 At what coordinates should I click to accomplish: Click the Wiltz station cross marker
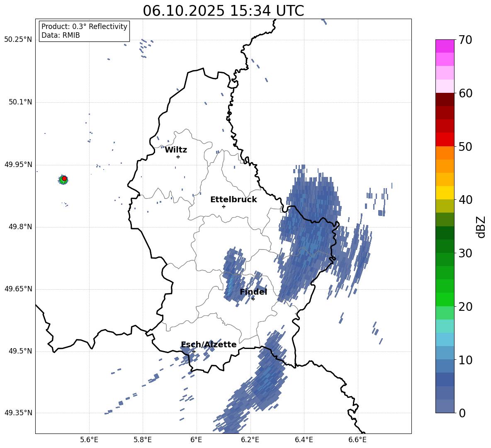tap(178, 157)
